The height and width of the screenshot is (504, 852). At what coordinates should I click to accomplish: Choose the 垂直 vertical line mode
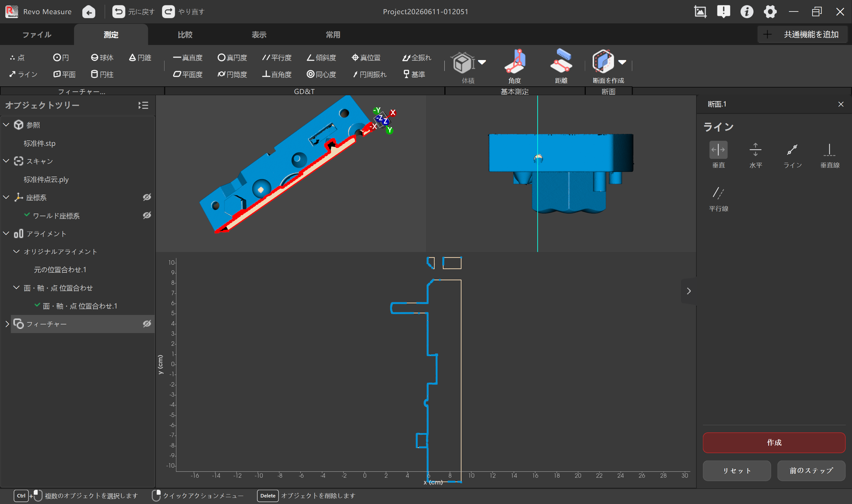coord(718,155)
